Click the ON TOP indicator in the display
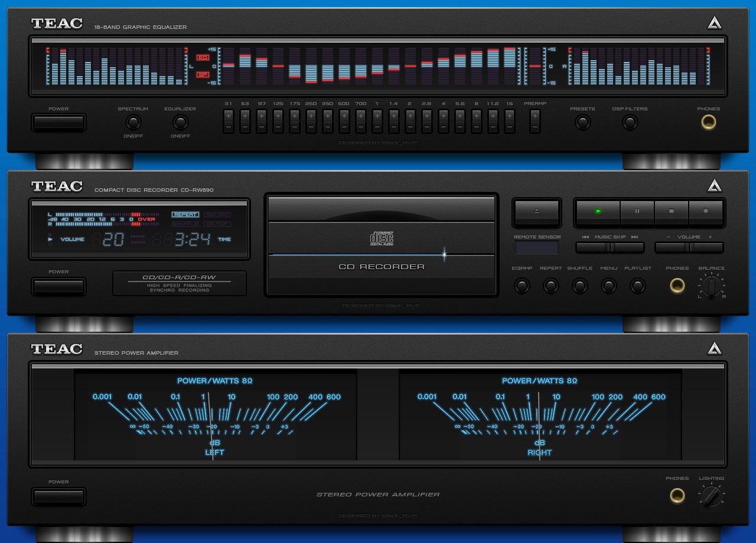 point(217,224)
